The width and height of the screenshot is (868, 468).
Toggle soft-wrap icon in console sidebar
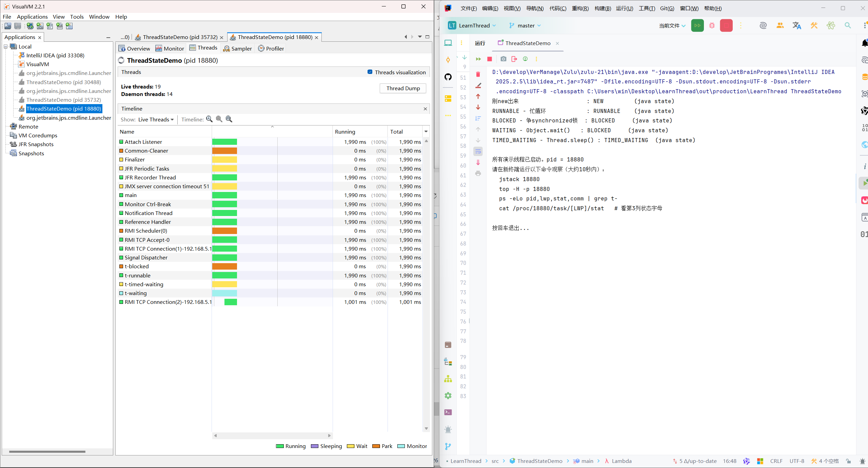[x=478, y=151]
